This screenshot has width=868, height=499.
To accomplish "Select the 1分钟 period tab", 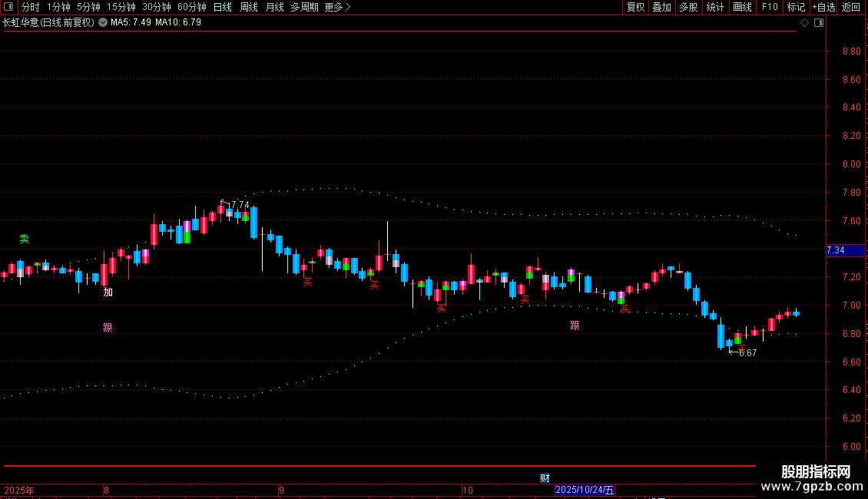I will [x=58, y=7].
